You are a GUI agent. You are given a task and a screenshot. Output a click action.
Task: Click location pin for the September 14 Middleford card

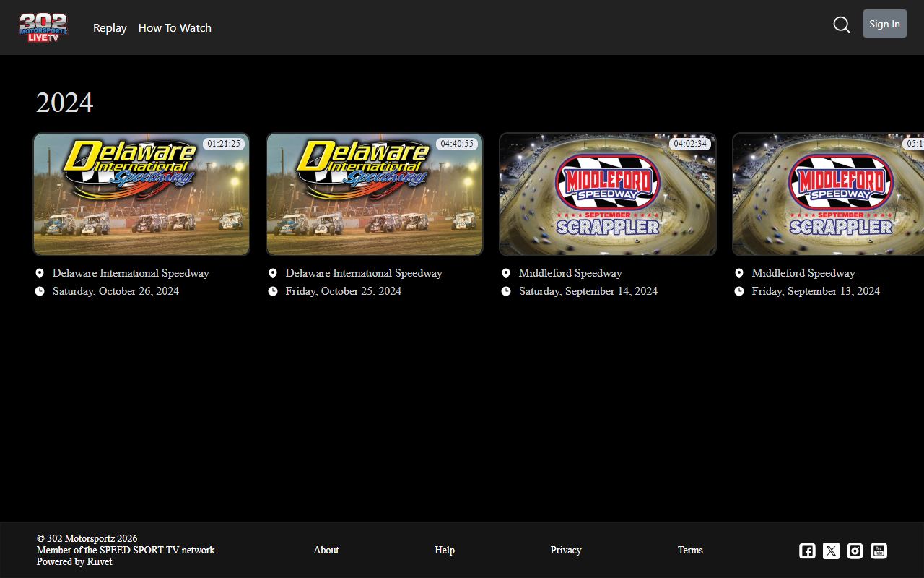coord(506,273)
